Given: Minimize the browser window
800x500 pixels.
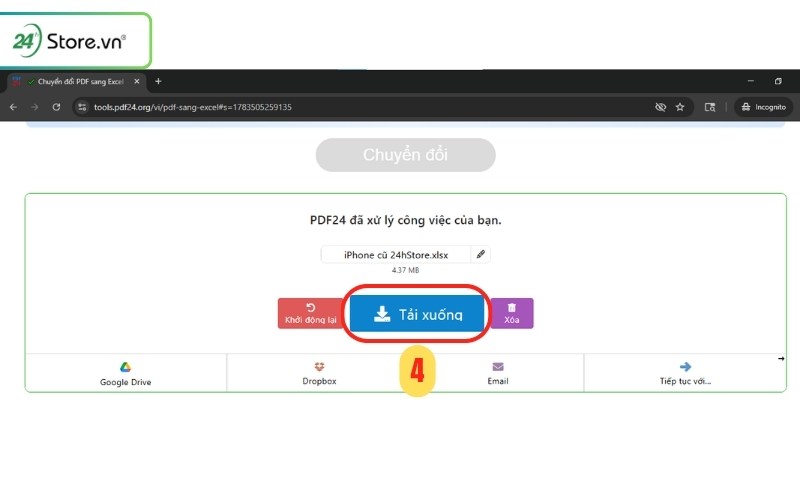Looking at the screenshot, I should pos(751,81).
